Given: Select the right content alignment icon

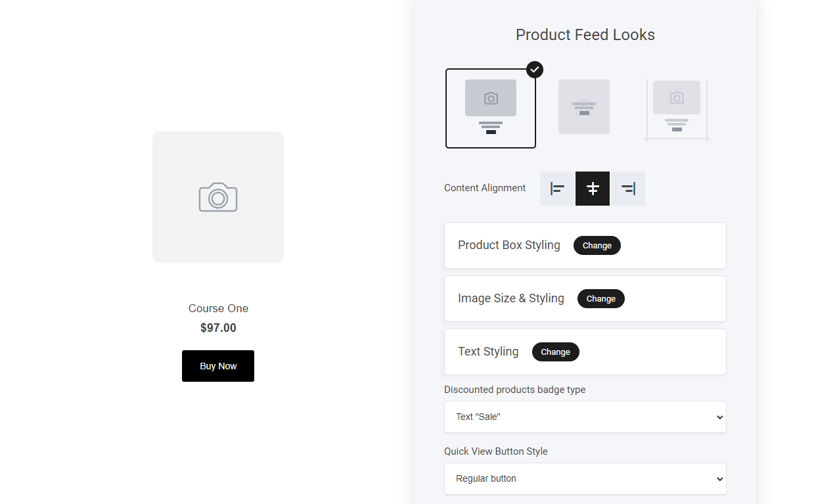Looking at the screenshot, I should 628,189.
